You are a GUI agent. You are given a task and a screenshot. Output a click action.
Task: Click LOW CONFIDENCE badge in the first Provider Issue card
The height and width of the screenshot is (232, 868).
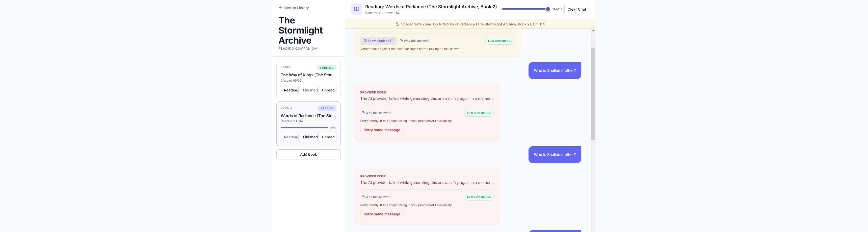479,113
